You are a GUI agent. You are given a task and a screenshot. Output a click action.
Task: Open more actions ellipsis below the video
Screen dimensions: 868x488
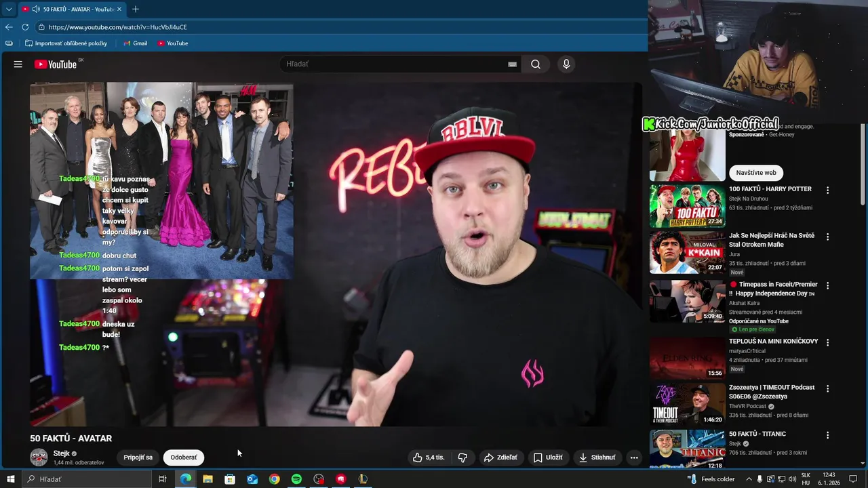(x=634, y=457)
